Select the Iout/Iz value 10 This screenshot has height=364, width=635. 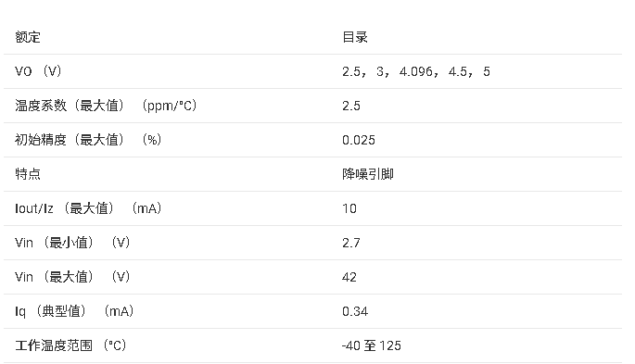pos(349,208)
